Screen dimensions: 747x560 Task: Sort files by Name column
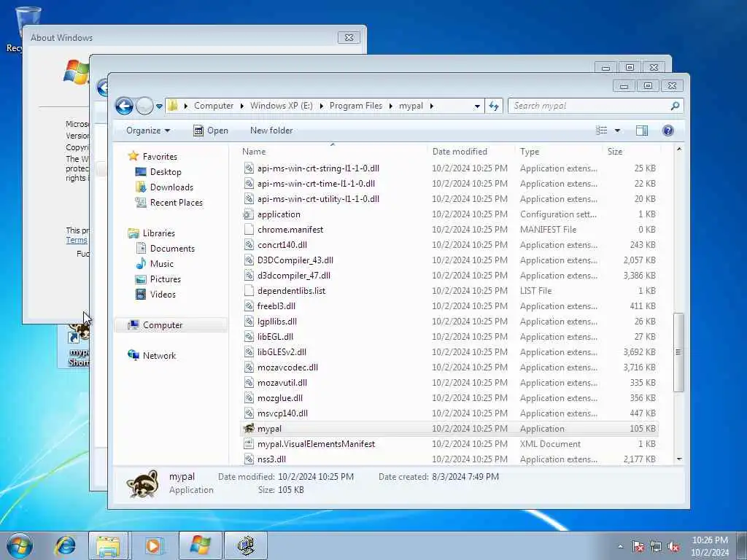tap(253, 152)
